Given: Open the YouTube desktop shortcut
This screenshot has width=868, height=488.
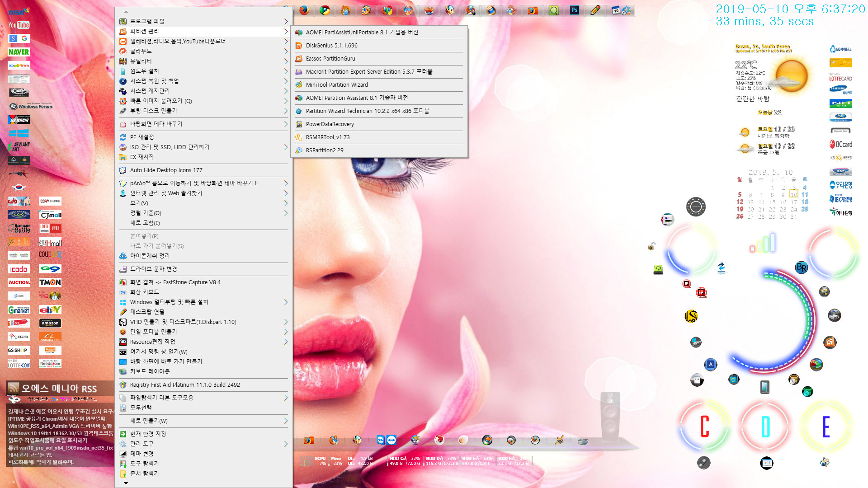Looking at the screenshot, I should point(19,25).
